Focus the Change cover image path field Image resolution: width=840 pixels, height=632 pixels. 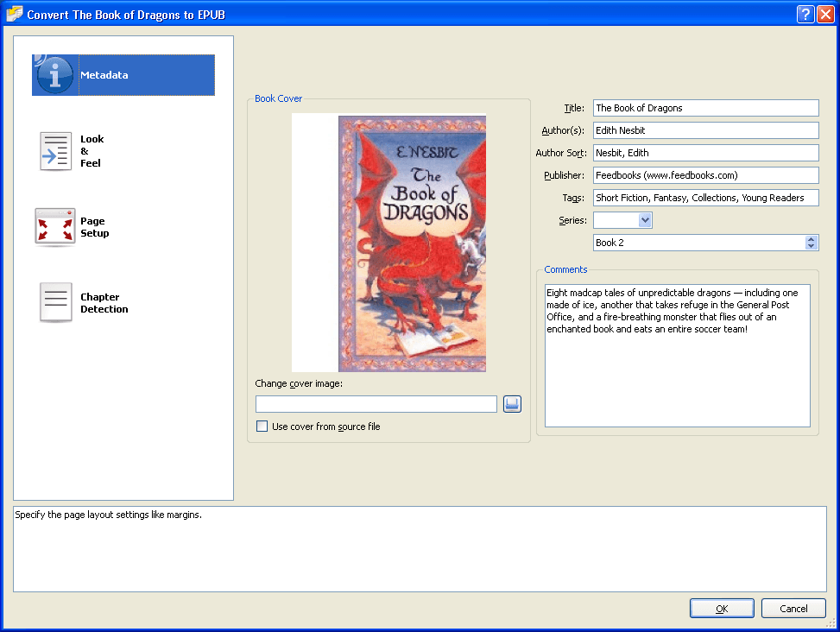(376, 404)
